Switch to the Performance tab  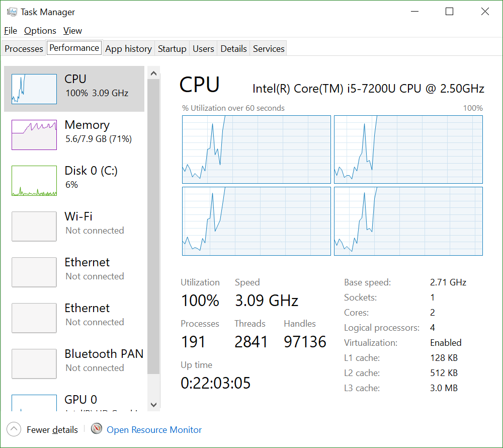[74, 47]
